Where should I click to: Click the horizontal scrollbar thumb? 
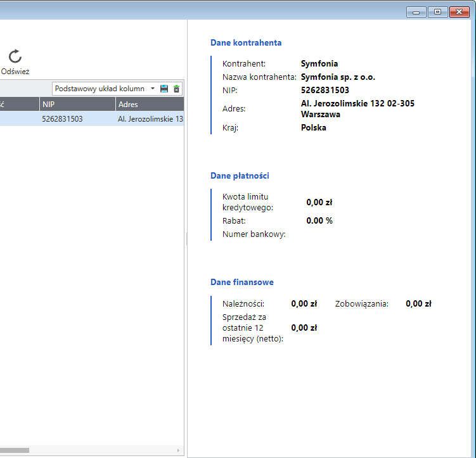coord(14,450)
